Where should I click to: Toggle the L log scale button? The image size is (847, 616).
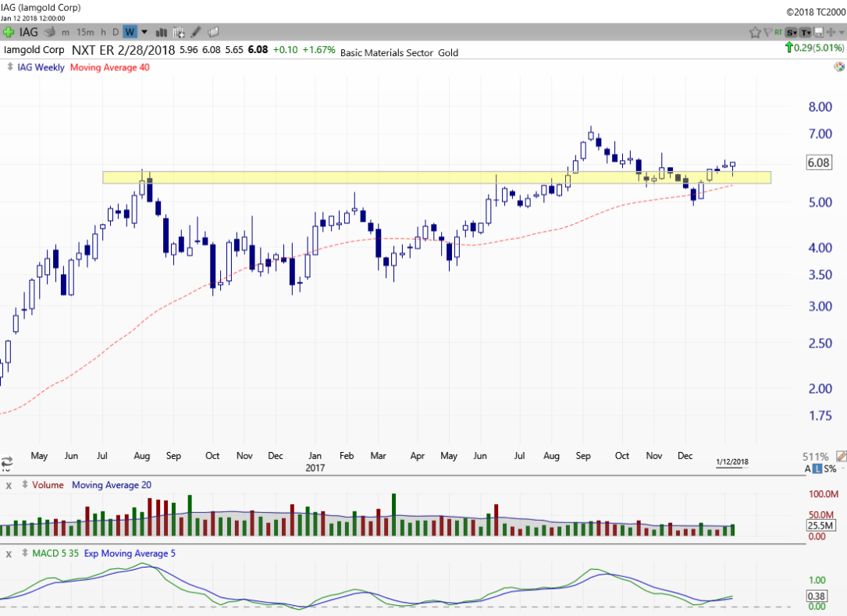click(x=817, y=468)
